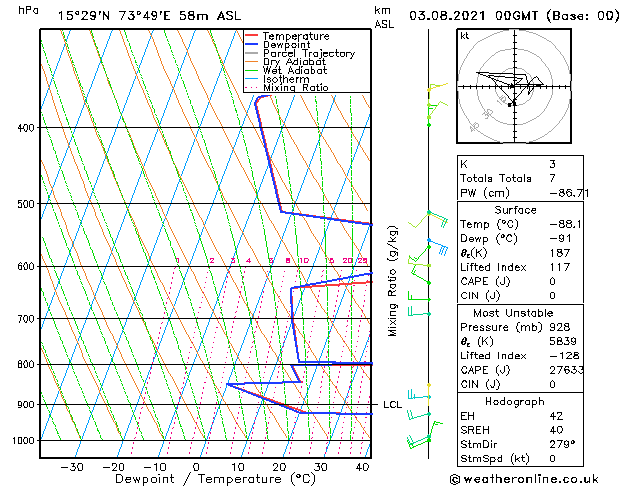The height and width of the screenshot is (486, 629).
Task: Click the -20 temperature axis tick
Action: coord(114,467)
